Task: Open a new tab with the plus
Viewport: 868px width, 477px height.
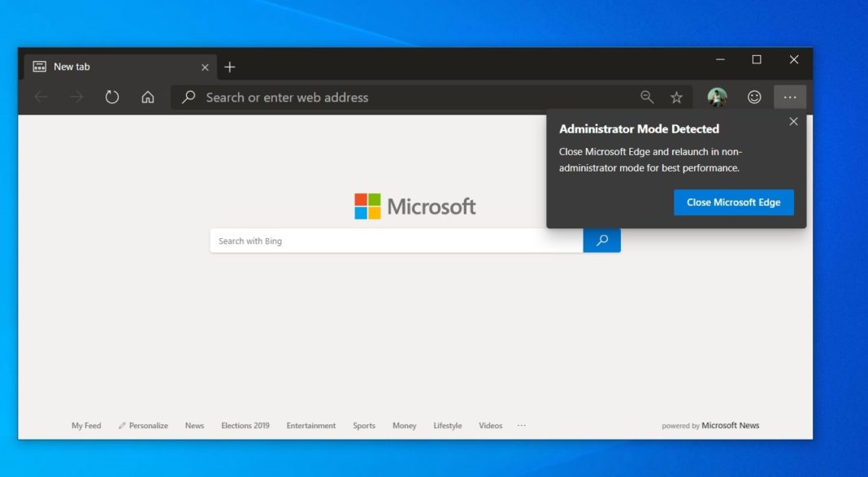Action: point(230,67)
